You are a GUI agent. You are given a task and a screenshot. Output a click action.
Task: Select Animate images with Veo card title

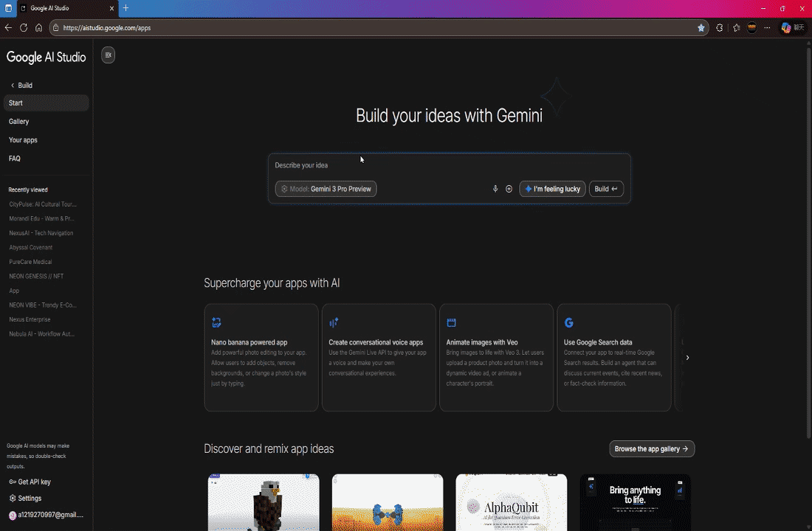(x=482, y=343)
